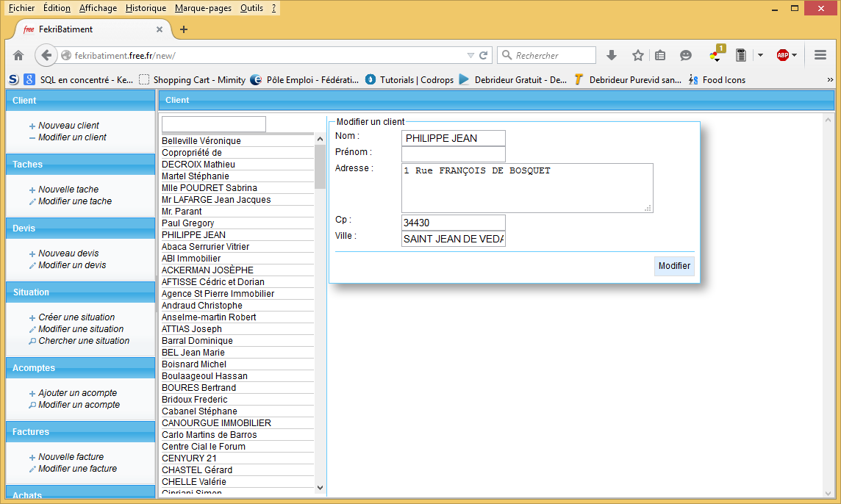Click the clipboard toolbar icon
Viewport: 841px width, 504px height.
[x=741, y=55]
